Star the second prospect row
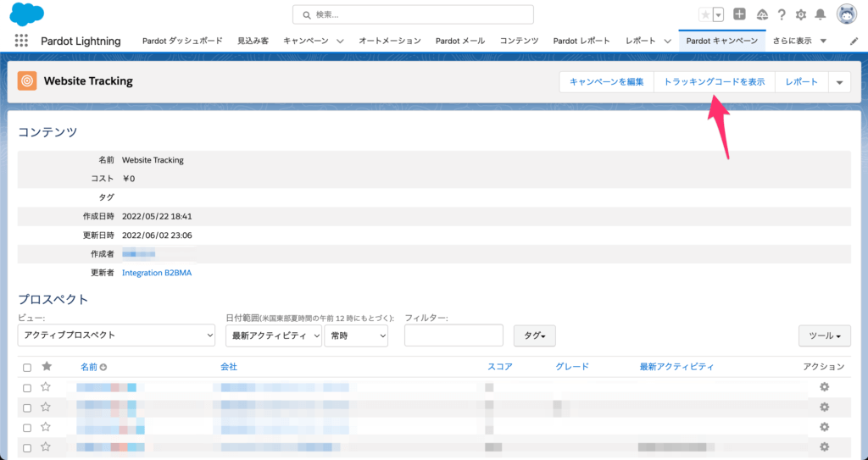The width and height of the screenshot is (868, 460). (x=46, y=407)
